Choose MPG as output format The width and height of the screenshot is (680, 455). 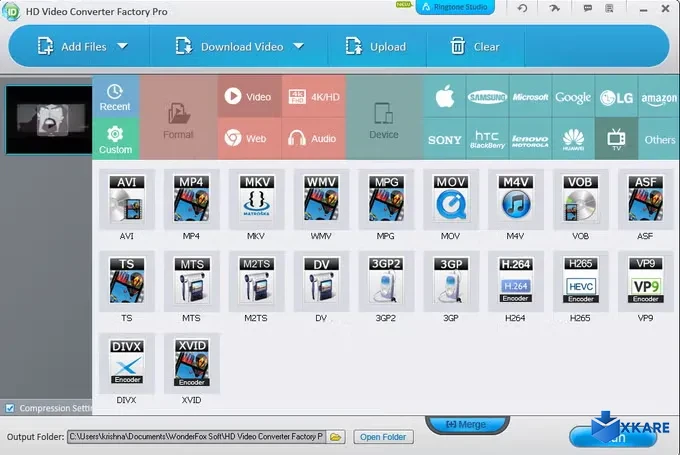coord(386,199)
